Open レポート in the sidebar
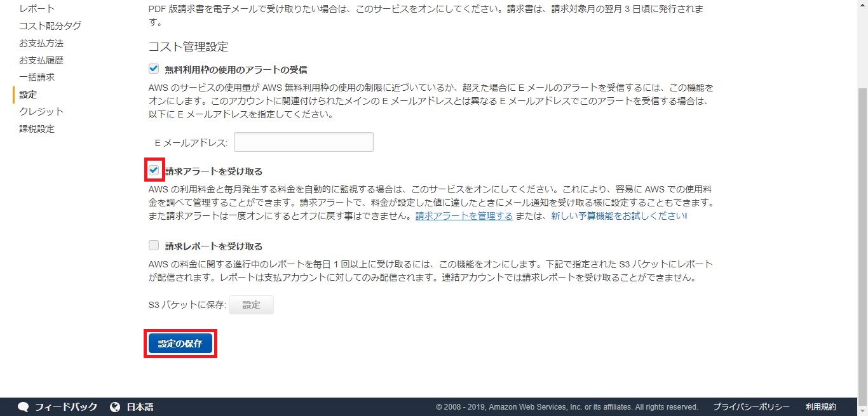 click(37, 9)
